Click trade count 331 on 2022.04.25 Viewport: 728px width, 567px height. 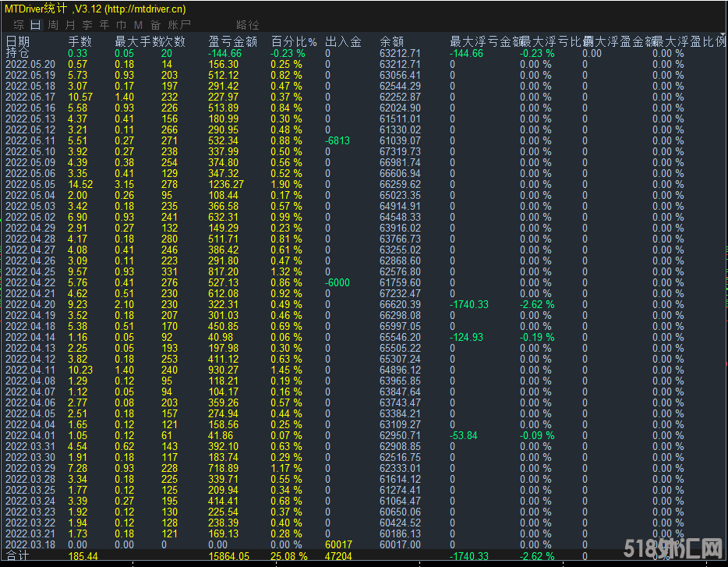pyautogui.click(x=169, y=272)
